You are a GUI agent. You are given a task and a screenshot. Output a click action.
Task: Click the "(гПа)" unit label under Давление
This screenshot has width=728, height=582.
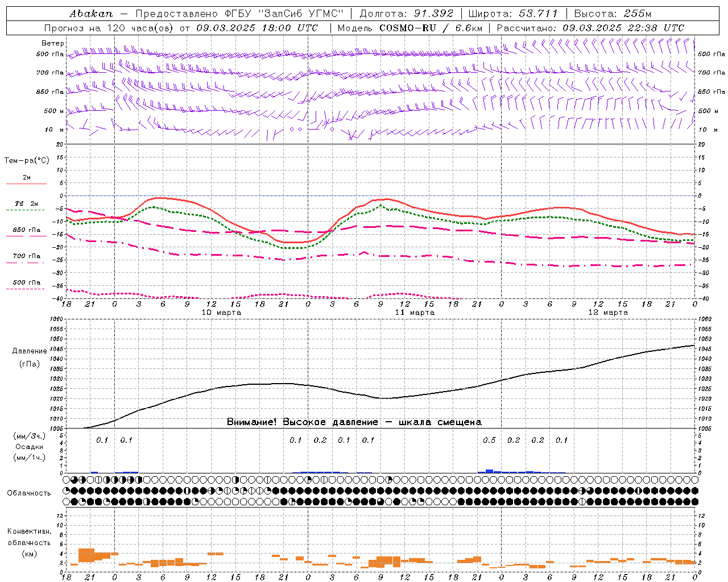30,364
